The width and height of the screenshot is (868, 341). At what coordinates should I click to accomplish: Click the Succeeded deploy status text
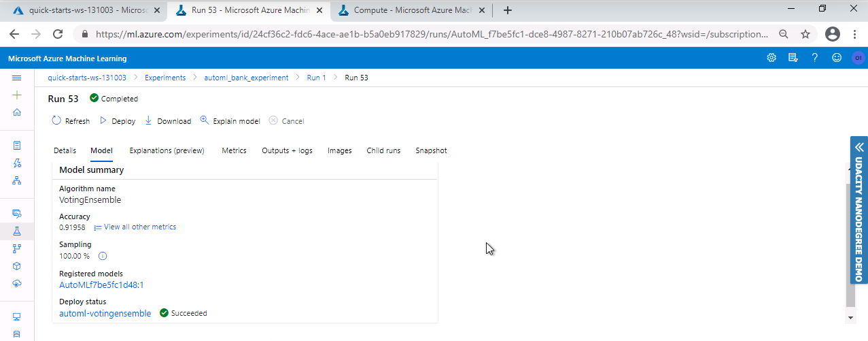[x=189, y=313]
